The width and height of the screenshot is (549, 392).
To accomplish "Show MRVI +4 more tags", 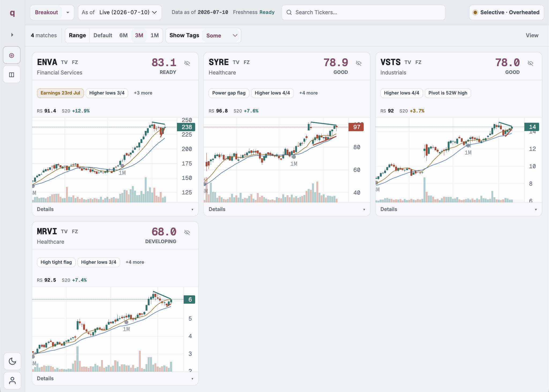I will (135, 262).
